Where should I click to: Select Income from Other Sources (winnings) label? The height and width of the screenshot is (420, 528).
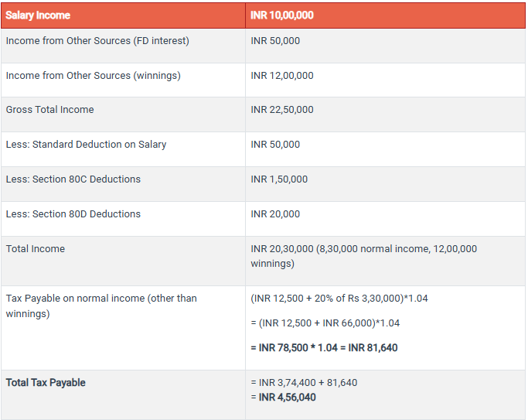[x=94, y=76]
